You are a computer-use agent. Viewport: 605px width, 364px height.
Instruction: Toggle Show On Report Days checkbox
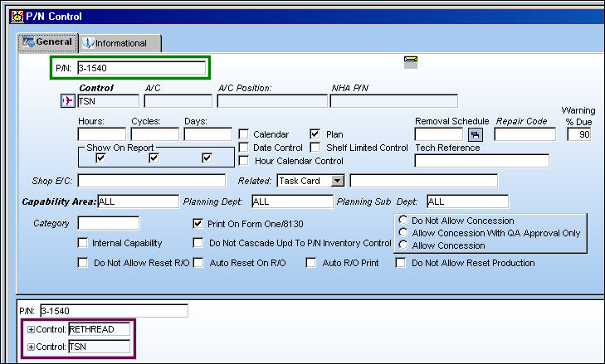[x=207, y=158]
